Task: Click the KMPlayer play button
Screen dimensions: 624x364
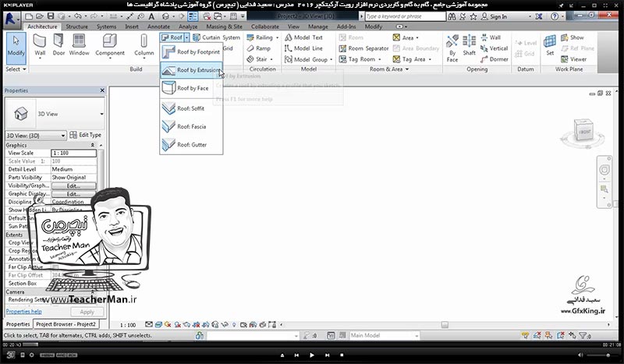Action: [312, 355]
